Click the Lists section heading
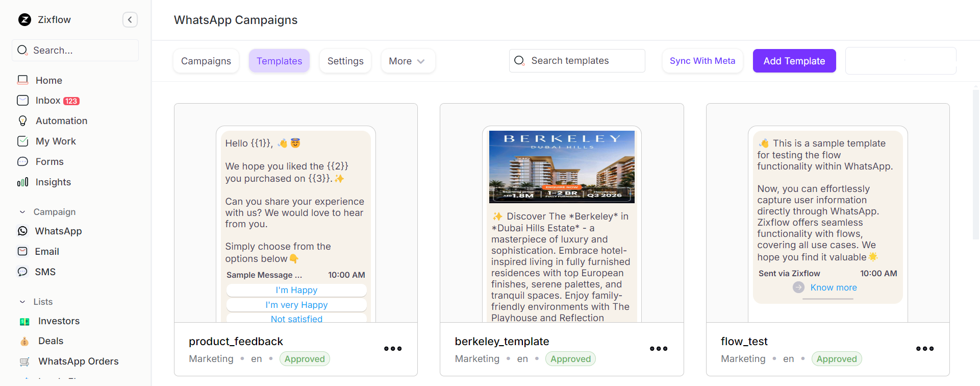980x386 pixels. [43, 302]
